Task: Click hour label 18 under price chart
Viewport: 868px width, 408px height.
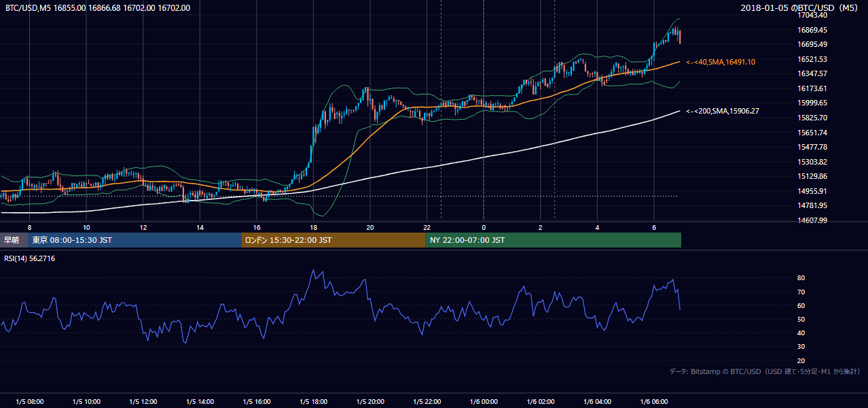Action: [x=313, y=227]
